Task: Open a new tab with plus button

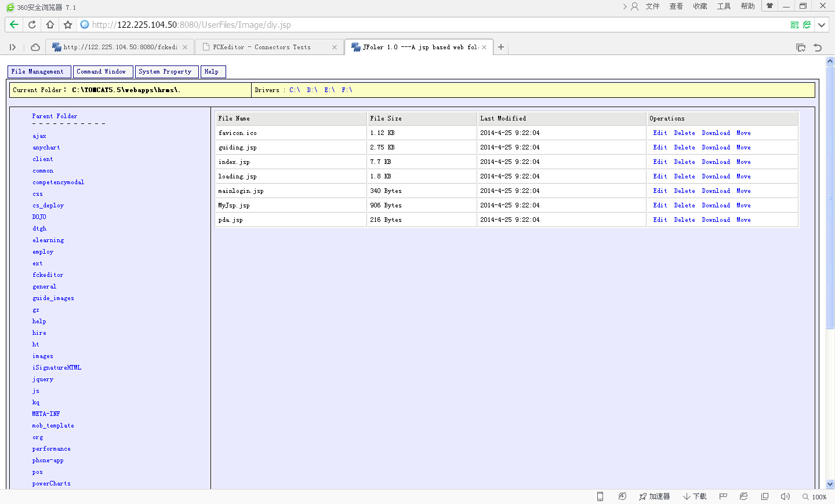Action: pos(501,47)
